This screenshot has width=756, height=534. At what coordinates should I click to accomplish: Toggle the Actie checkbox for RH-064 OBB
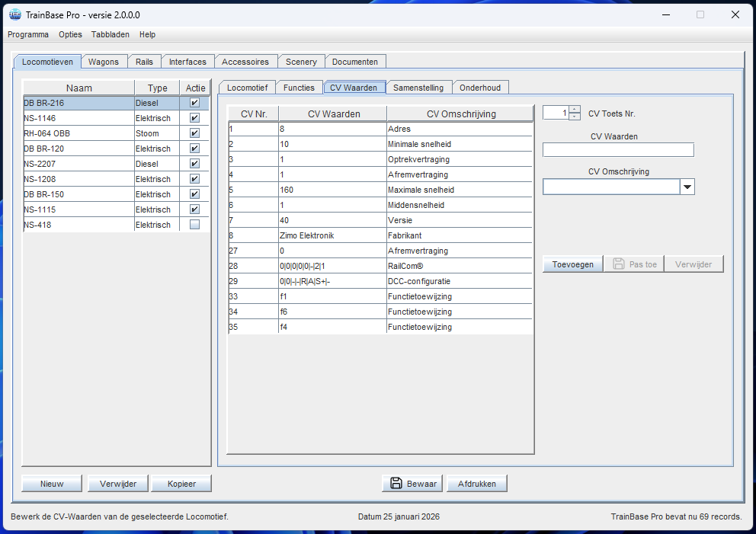click(x=194, y=133)
